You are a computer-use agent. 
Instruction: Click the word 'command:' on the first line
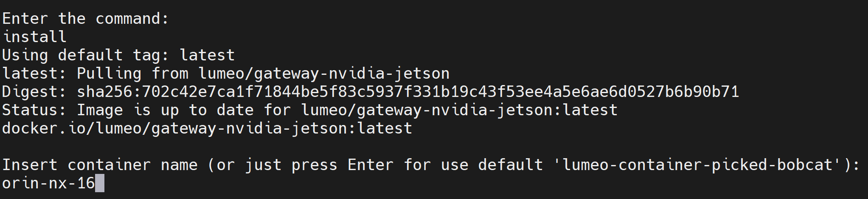(x=132, y=19)
